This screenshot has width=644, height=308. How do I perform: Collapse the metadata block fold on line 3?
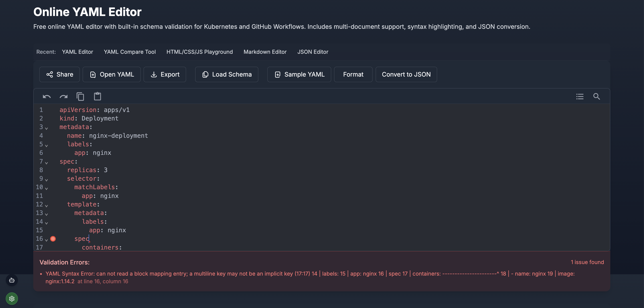click(46, 128)
